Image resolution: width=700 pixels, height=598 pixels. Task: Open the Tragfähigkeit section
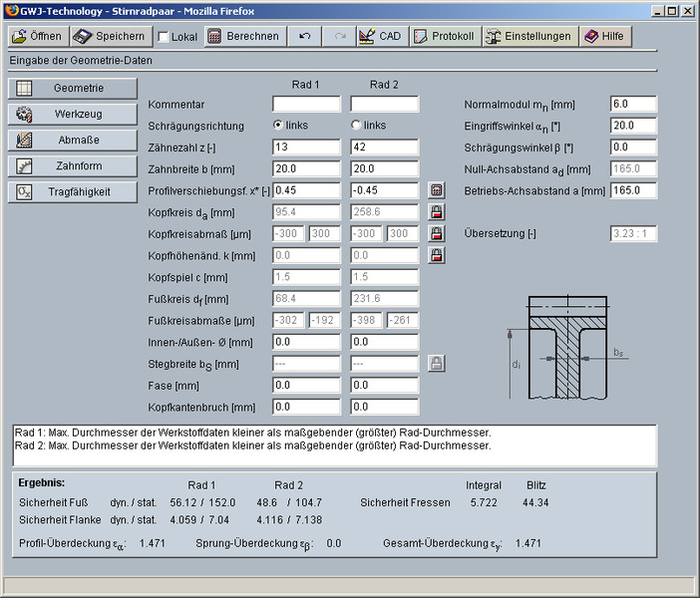pos(70,191)
